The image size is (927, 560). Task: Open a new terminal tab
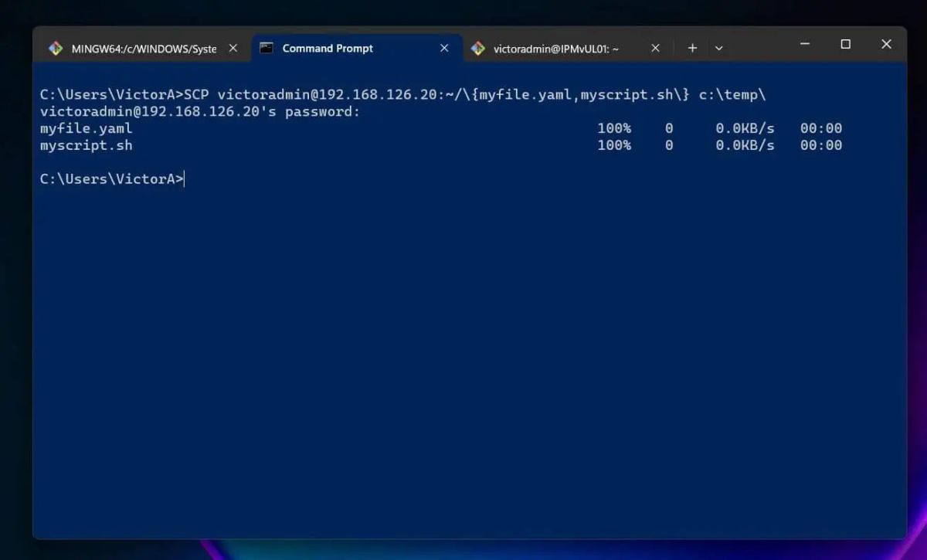tap(692, 48)
